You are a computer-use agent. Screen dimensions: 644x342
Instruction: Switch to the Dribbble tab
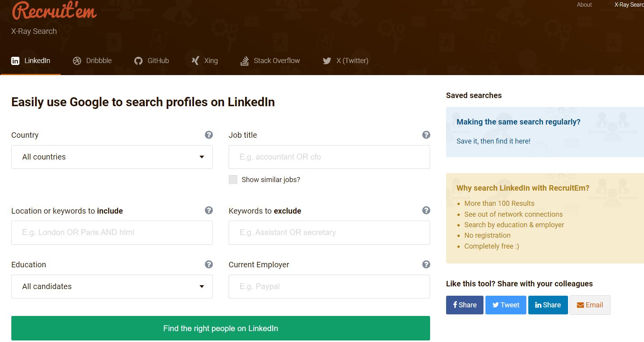pyautogui.click(x=92, y=61)
